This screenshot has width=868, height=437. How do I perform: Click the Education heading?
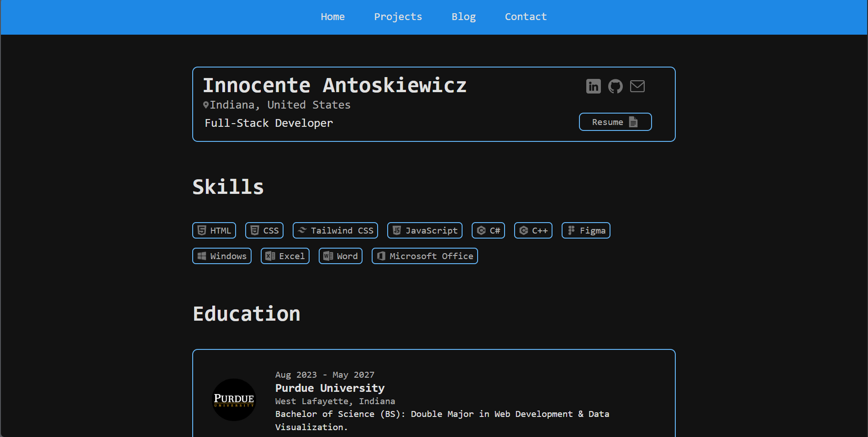pyautogui.click(x=247, y=314)
